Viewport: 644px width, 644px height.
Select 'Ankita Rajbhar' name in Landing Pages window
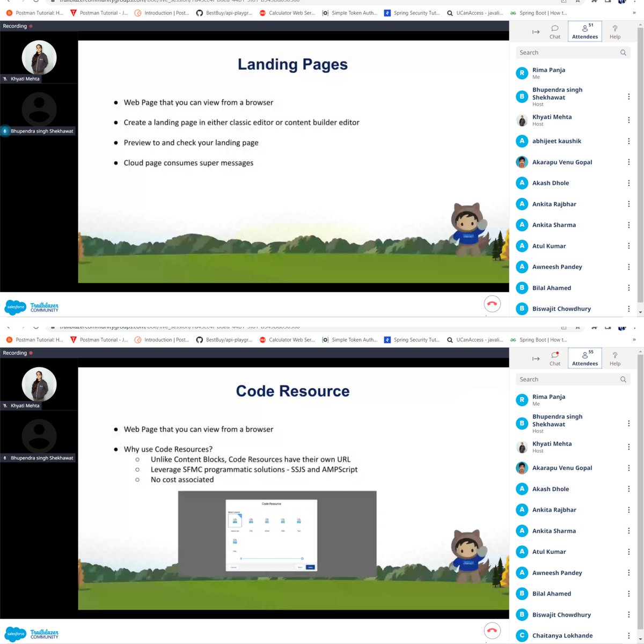(x=554, y=204)
